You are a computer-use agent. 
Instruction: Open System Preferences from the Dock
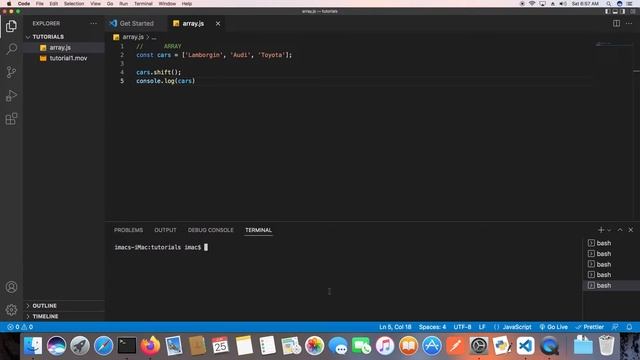tap(479, 346)
